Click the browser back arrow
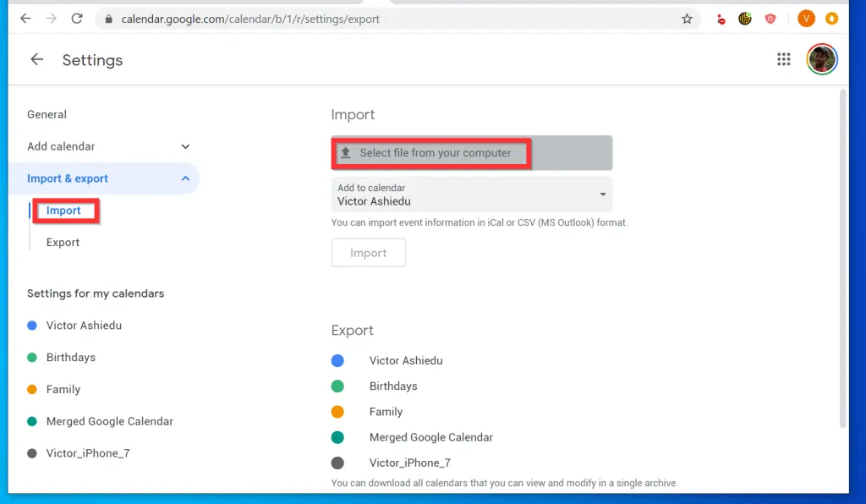 pyautogui.click(x=25, y=19)
